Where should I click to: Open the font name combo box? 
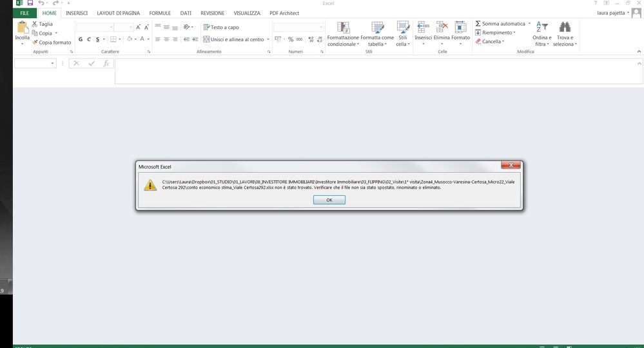click(95, 27)
